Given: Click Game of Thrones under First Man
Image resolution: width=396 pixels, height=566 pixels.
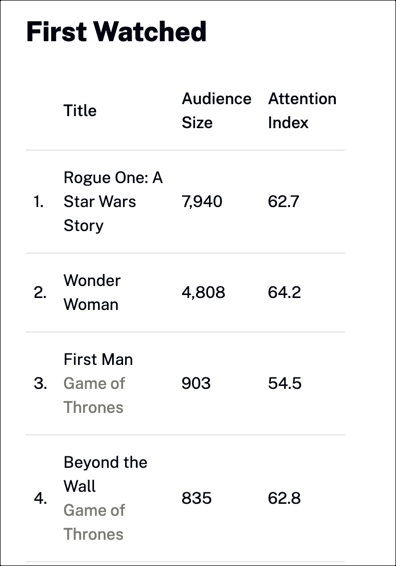Looking at the screenshot, I should click(94, 395).
